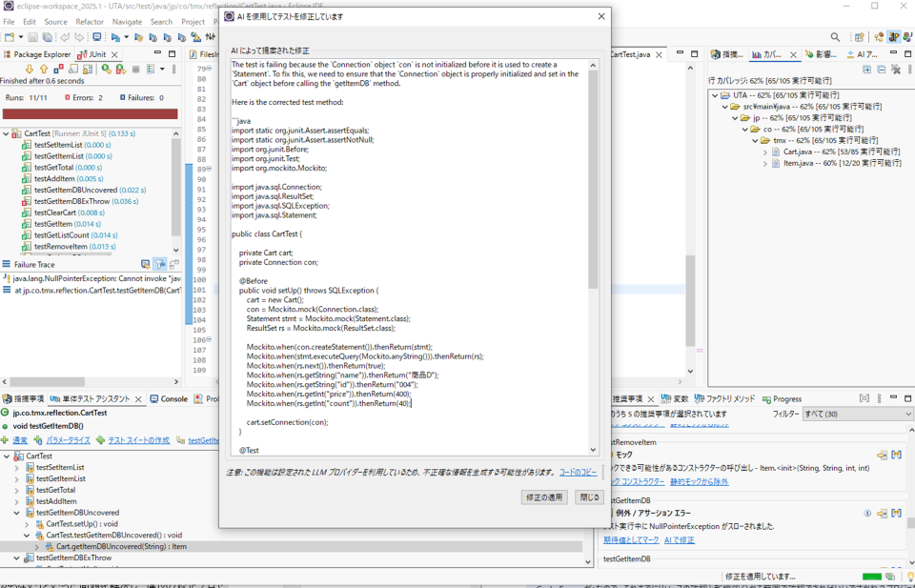Toggle Filter Stack Trace in Failure Trace
Image resolution: width=915 pixels, height=588 pixels.
160,264
